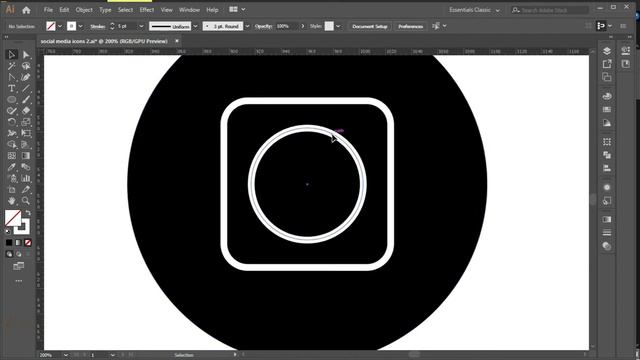The height and width of the screenshot is (360, 640).
Task: Select the Line Segment tool
Action: pos(26,88)
